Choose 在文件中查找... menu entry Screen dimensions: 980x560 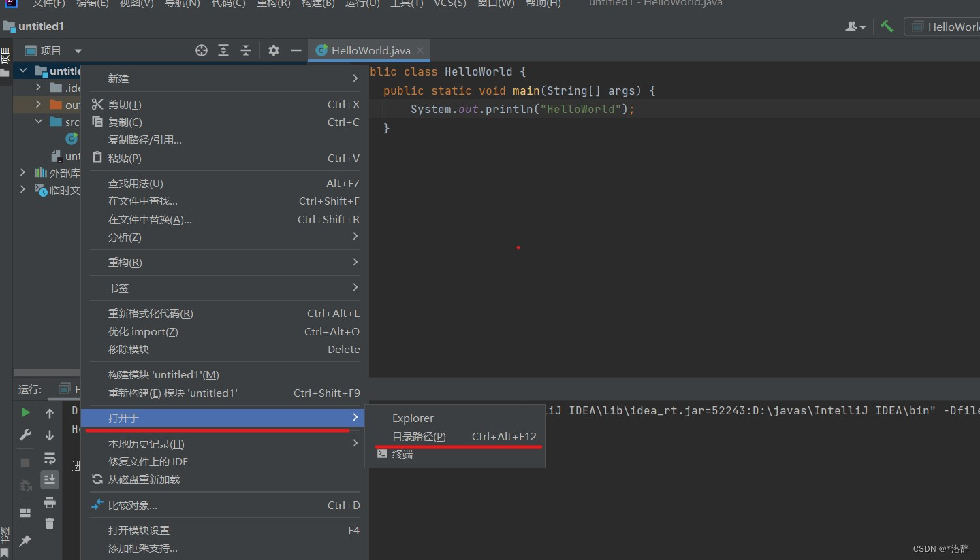[224, 201]
